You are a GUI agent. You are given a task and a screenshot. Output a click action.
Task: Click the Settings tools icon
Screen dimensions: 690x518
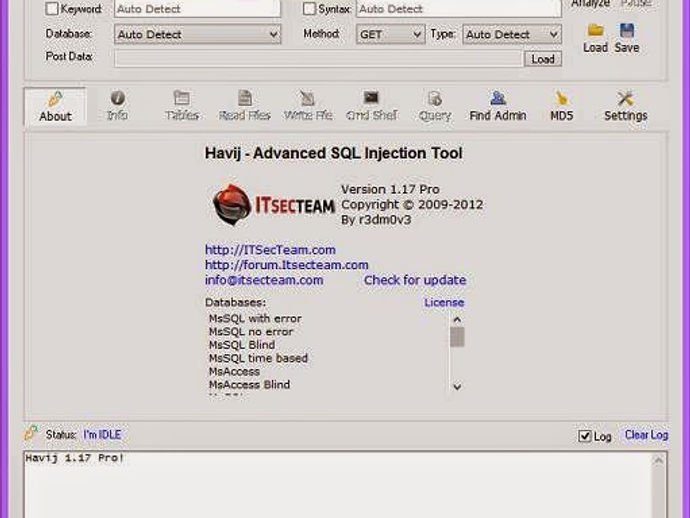625,98
